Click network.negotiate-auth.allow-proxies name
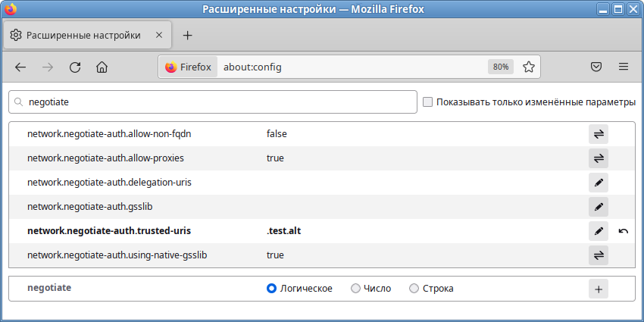 point(105,158)
